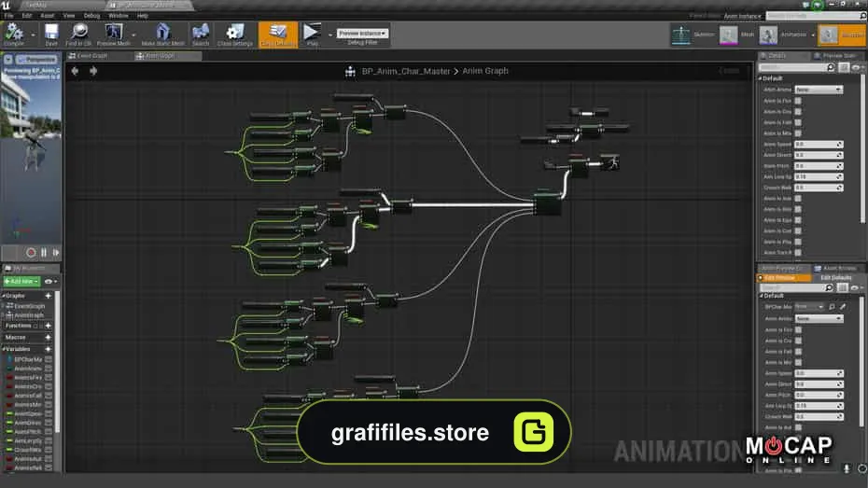Toggle visibility of the BPCharMa variable
868x488 pixels.
[x=49, y=359]
